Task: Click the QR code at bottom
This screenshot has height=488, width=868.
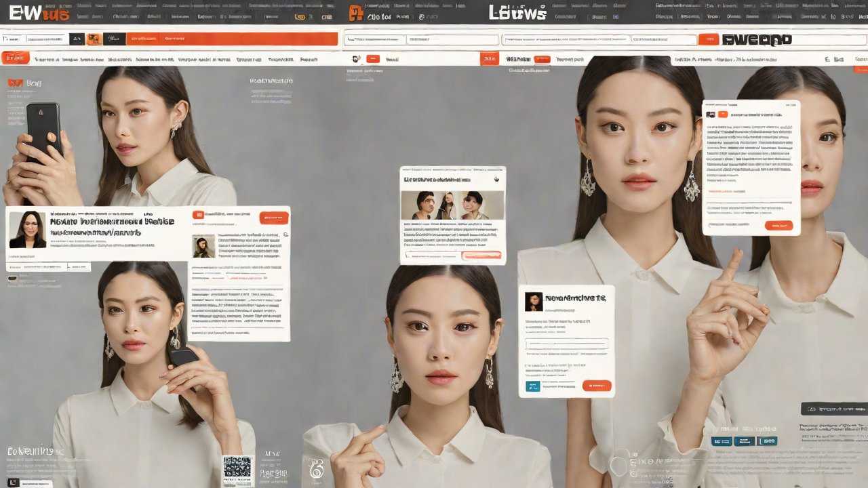Action: pos(237,467)
